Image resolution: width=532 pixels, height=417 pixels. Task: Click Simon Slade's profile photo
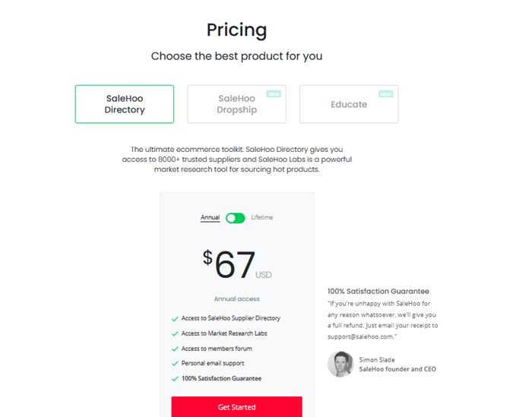tap(340, 364)
